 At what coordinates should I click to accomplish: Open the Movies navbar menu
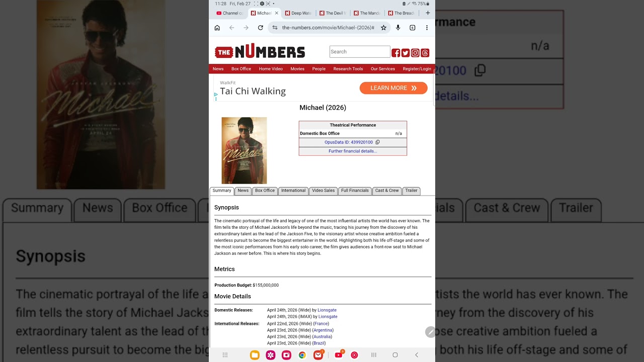(x=297, y=69)
